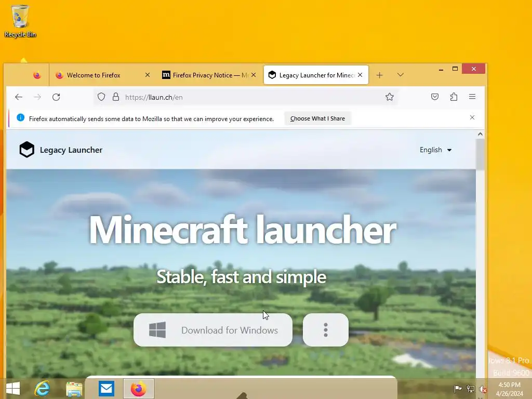The width and height of the screenshot is (532, 399).
Task: Save page to Pocket icon
Action: (x=435, y=97)
